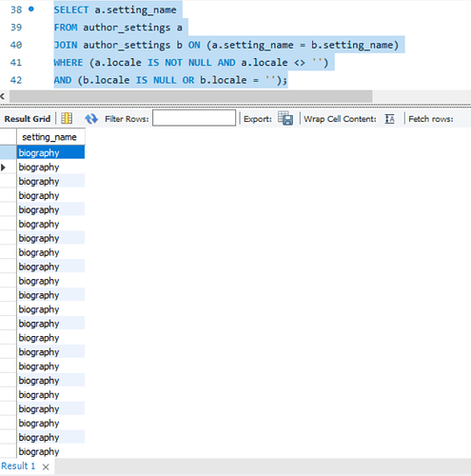Click the current row arrow marker
Screen dimensions: 471x476
point(3,168)
